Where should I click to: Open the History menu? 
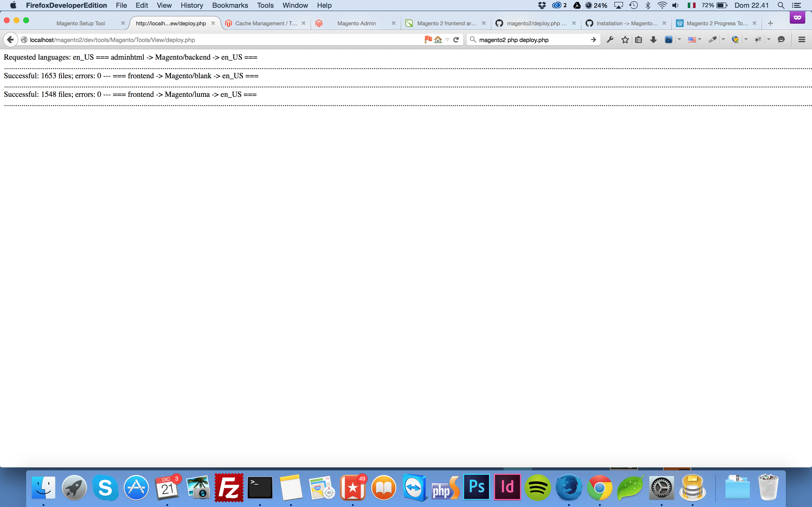tap(192, 5)
